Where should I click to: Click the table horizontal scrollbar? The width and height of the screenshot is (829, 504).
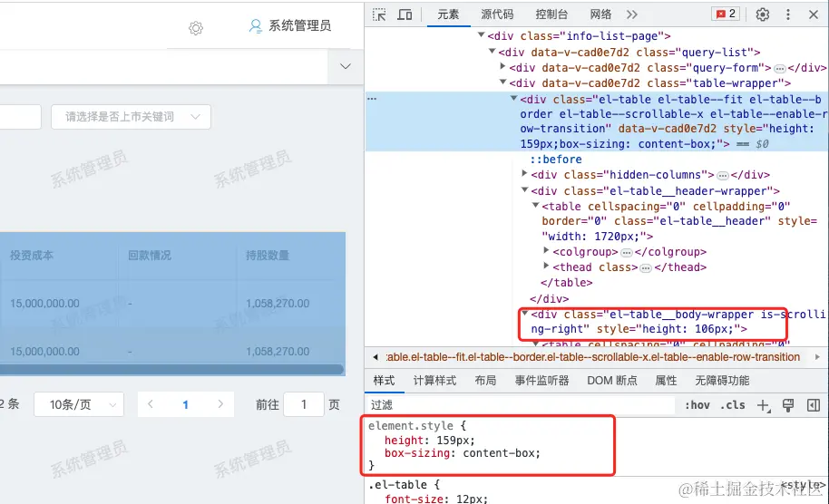point(171,369)
